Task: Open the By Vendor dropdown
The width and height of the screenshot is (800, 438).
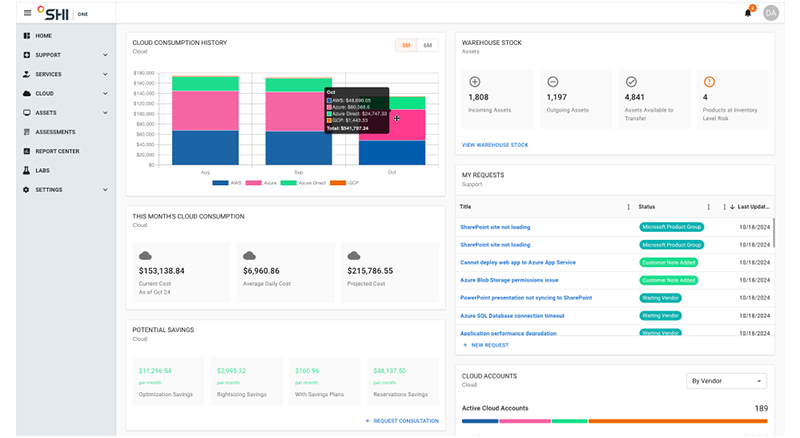Action: [726, 381]
